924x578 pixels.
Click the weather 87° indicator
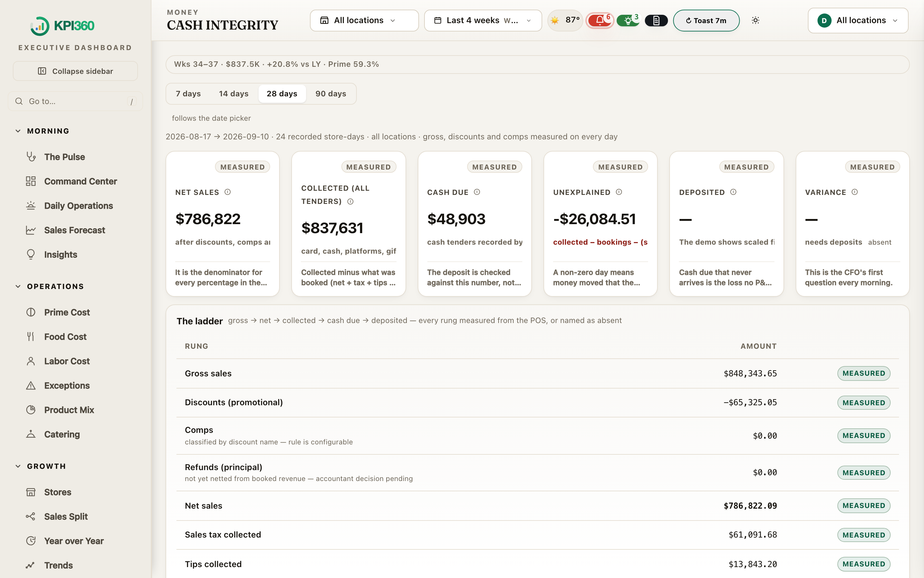(x=565, y=20)
